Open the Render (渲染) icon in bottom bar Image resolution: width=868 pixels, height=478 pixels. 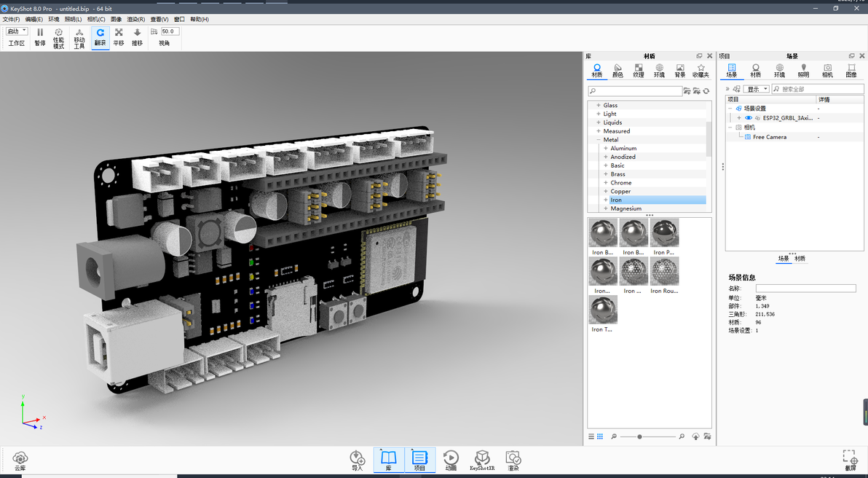[x=513, y=461]
